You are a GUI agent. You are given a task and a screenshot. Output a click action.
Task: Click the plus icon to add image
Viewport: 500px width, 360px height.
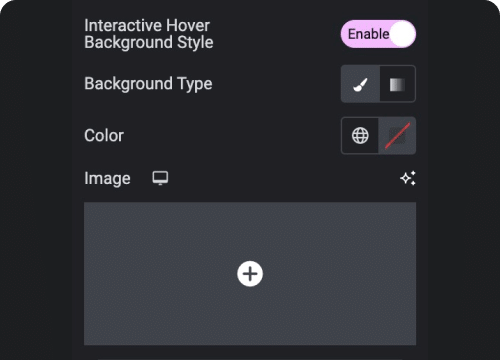point(250,274)
